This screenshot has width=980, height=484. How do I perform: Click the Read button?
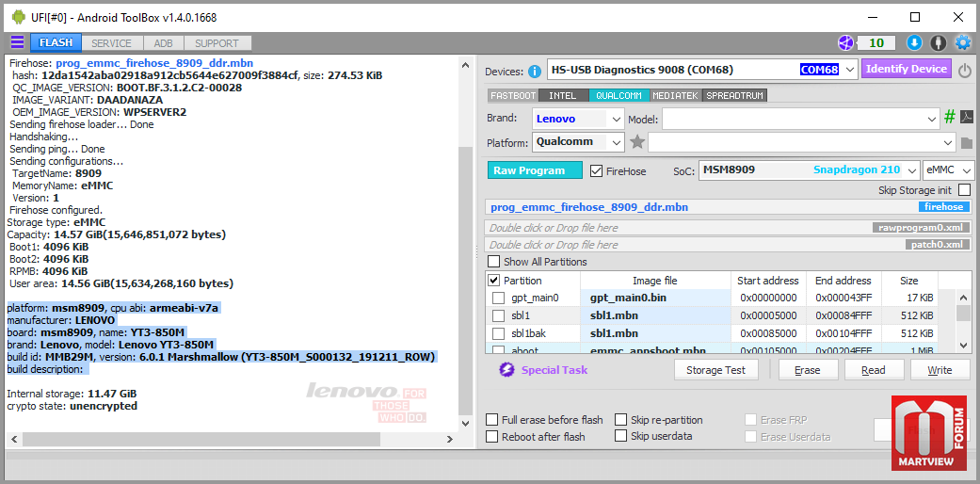[x=873, y=369]
